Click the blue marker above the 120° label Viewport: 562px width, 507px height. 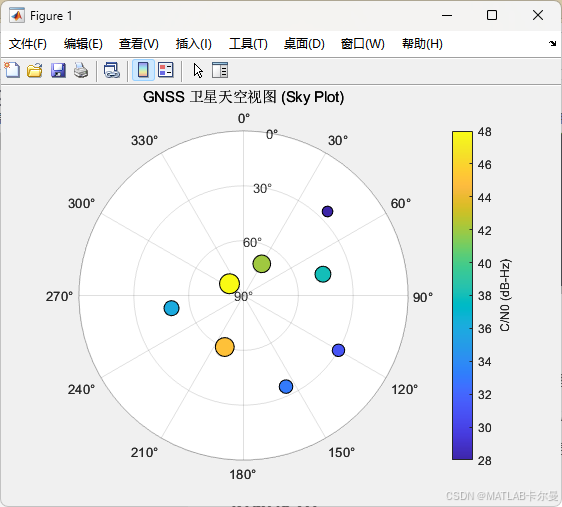pyautogui.click(x=338, y=350)
